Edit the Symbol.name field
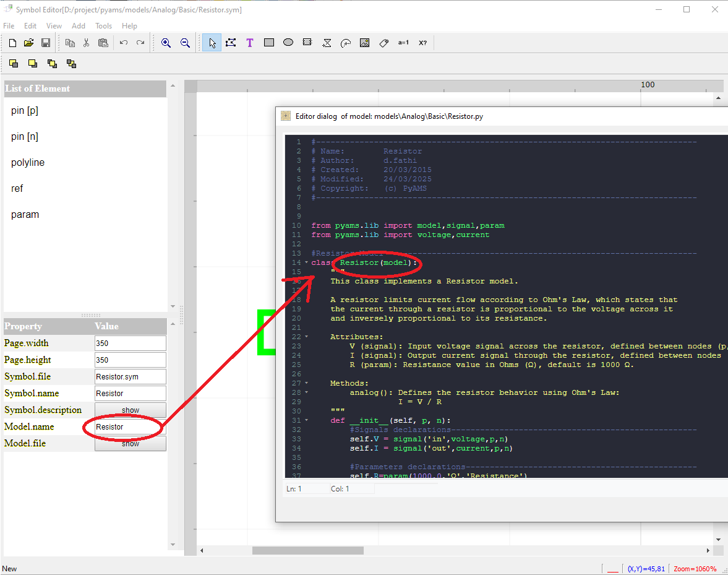 tap(131, 394)
